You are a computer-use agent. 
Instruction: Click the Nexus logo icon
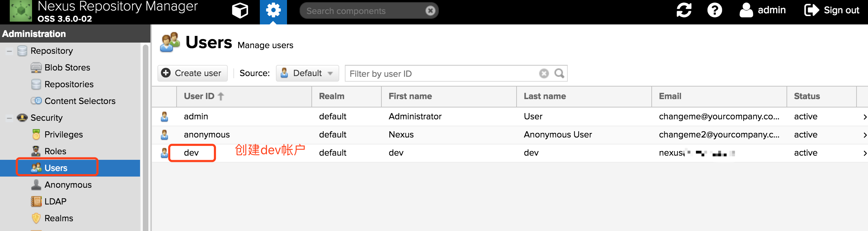[21, 11]
